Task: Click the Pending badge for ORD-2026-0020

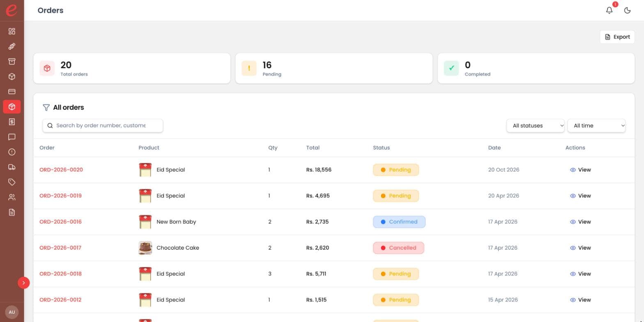Action: coord(396,170)
